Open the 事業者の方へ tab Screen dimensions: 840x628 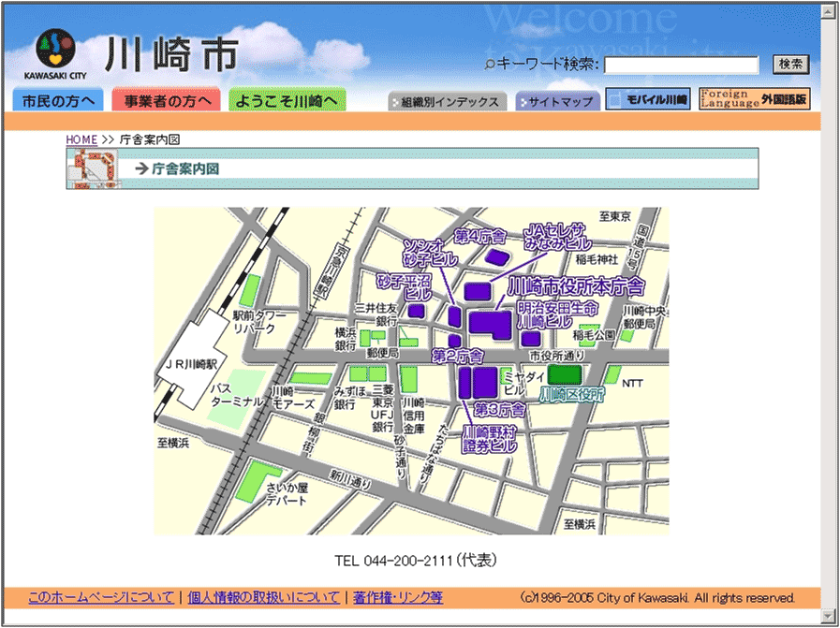tap(166, 101)
